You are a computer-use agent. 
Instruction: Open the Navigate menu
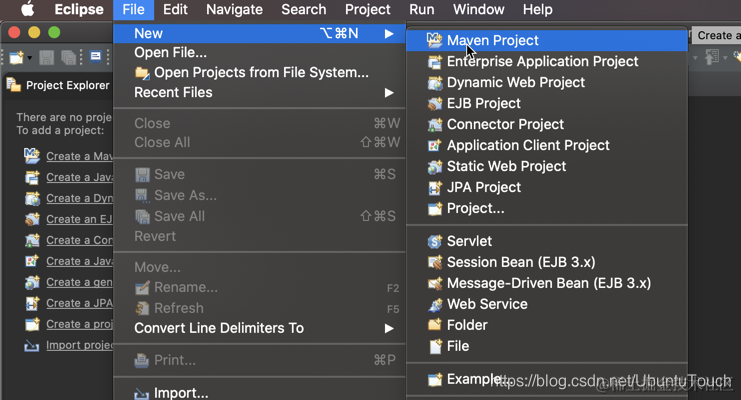(234, 10)
